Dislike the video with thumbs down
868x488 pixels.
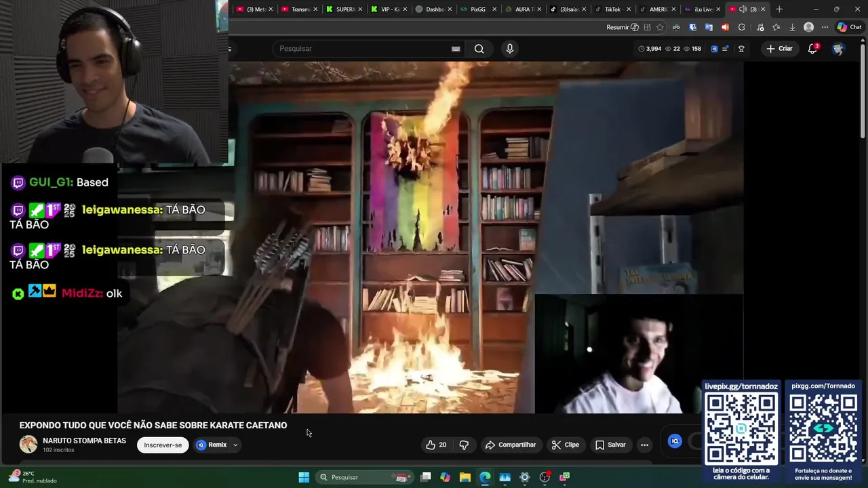[x=464, y=445]
